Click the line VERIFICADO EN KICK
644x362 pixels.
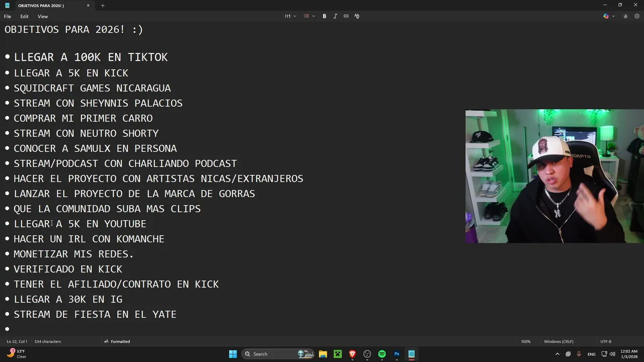click(x=68, y=269)
